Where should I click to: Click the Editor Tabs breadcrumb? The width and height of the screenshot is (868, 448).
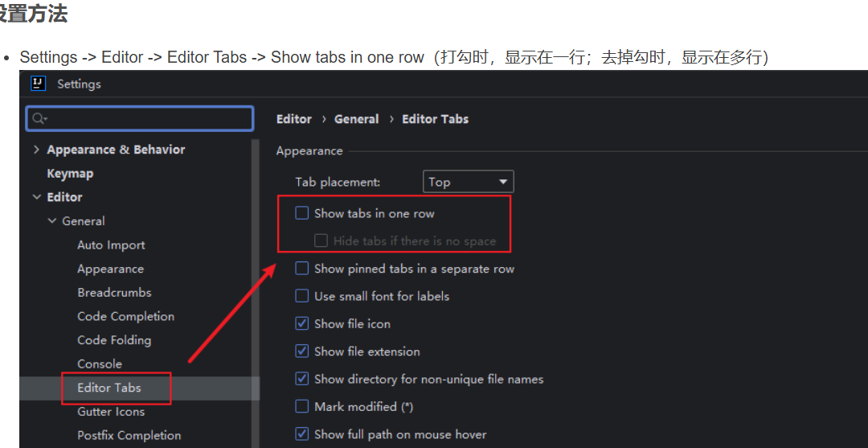pos(435,119)
